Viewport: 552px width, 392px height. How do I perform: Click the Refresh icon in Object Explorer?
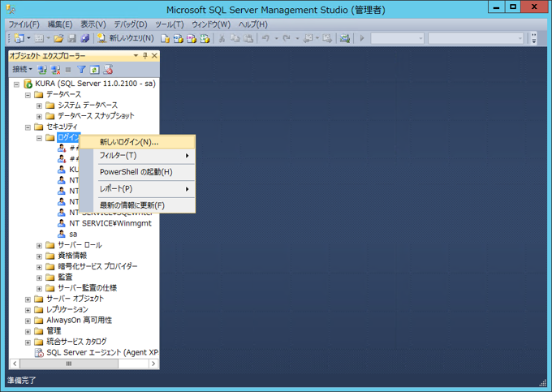pyautogui.click(x=94, y=70)
